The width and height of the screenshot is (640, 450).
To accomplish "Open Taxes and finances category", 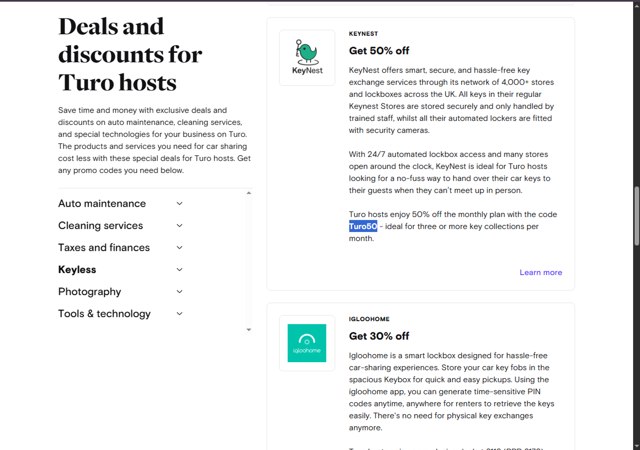I will 104,247.
